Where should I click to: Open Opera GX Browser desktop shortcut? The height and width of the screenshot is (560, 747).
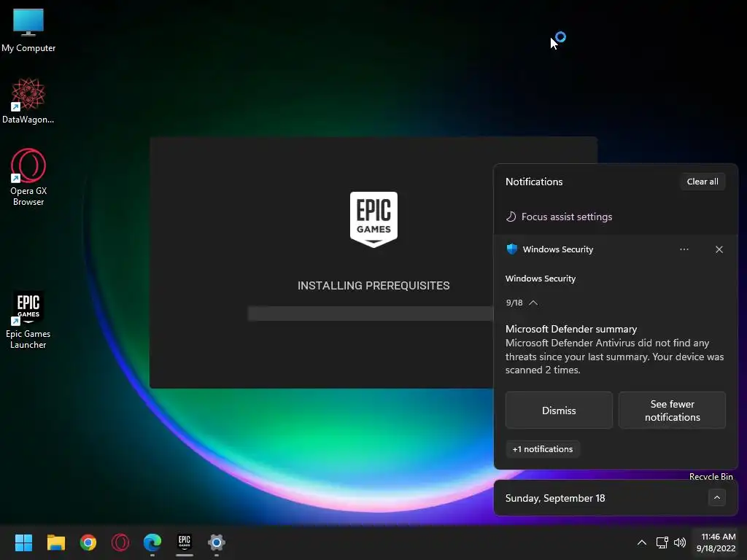(x=28, y=177)
